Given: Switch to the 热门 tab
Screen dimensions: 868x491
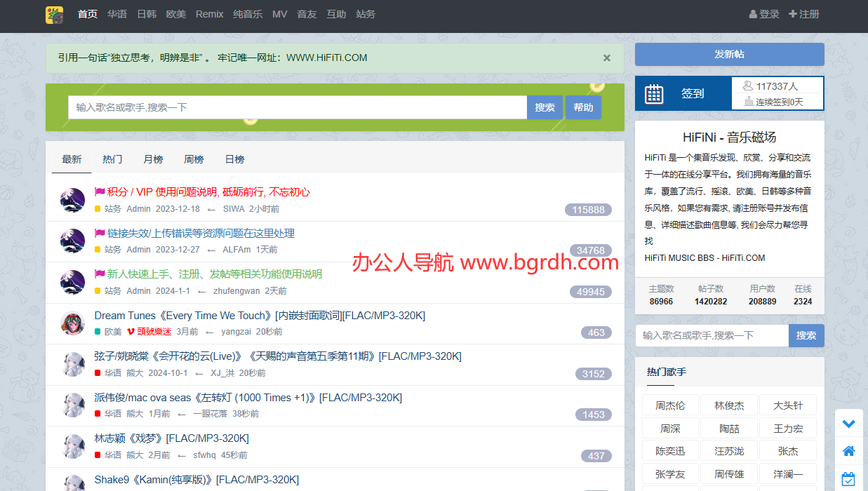Looking at the screenshot, I should 112,159.
